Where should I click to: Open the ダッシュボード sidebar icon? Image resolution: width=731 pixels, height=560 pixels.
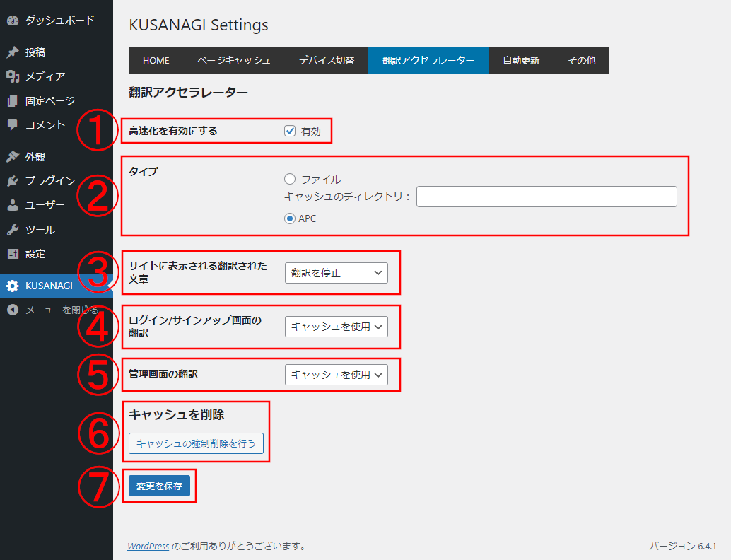(13, 21)
